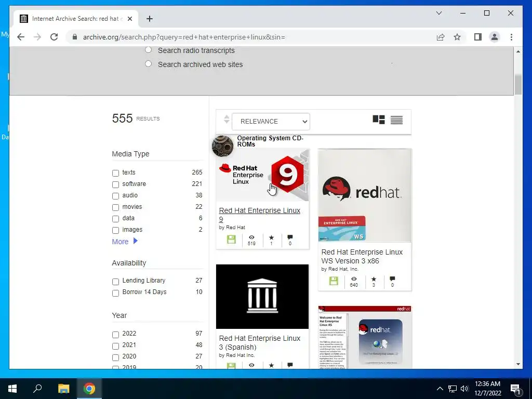Open Chrome tab search chevron
532x399 pixels.
438,13
